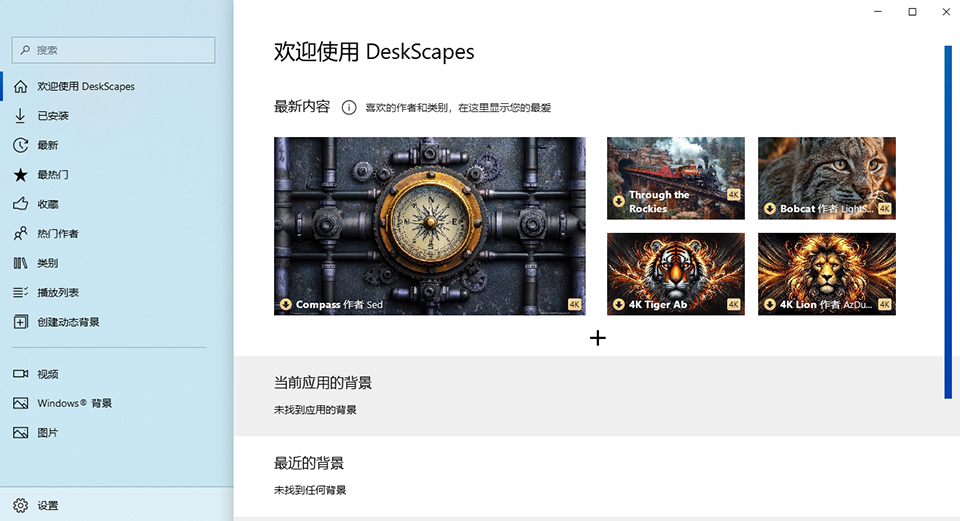Click the camera icon for 视频

click(20, 373)
